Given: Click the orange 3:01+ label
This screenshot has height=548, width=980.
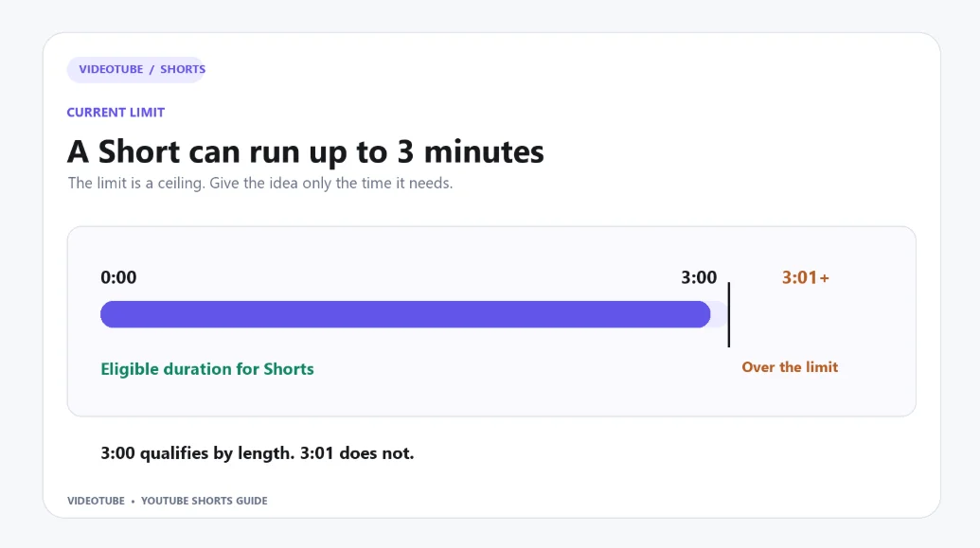Looking at the screenshot, I should pos(805,277).
